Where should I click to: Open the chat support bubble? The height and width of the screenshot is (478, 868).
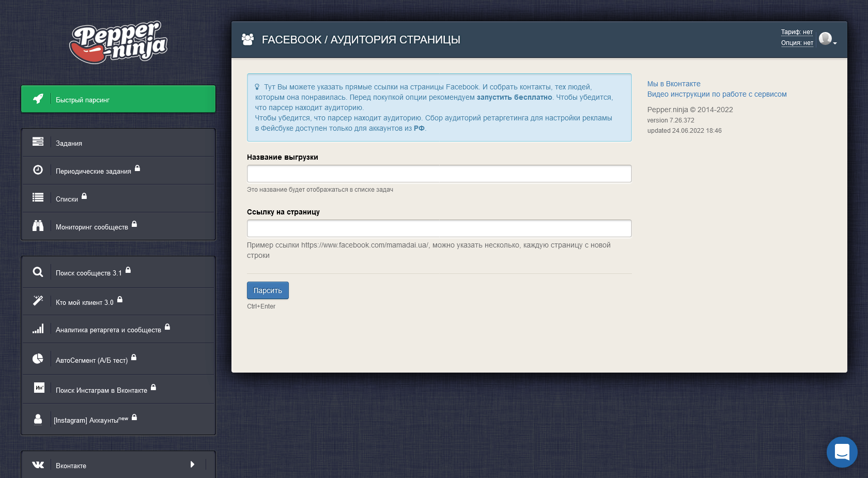coord(842,452)
